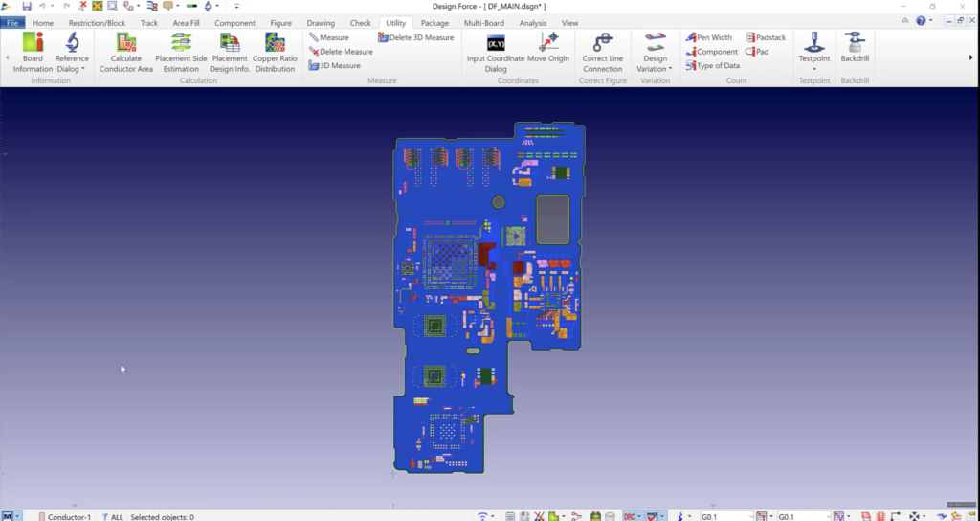Open the Backdrill tool
The width and height of the screenshot is (980, 521).
pyautogui.click(x=855, y=49)
